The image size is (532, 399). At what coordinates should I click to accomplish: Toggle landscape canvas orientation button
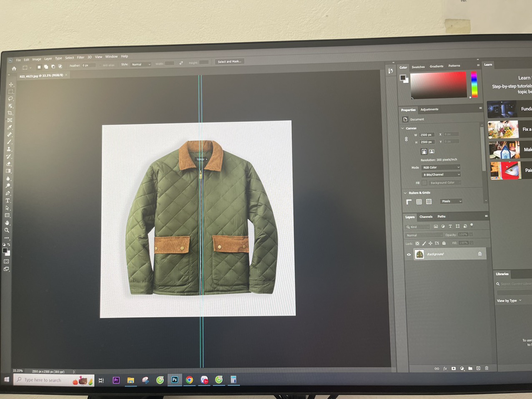pyautogui.click(x=432, y=152)
